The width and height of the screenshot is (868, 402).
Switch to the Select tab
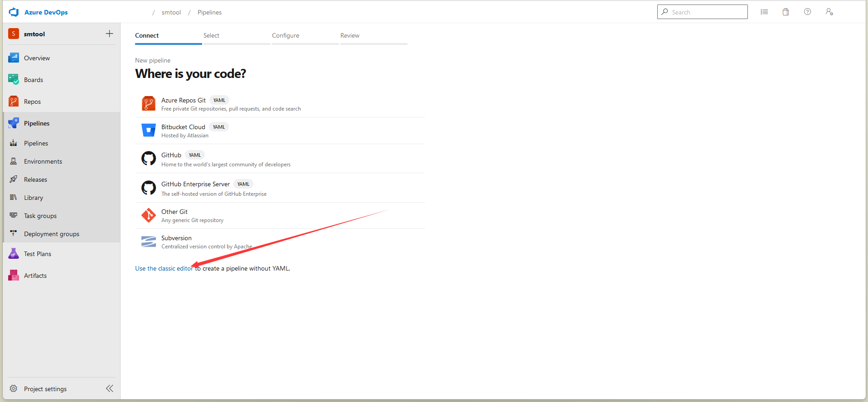211,35
